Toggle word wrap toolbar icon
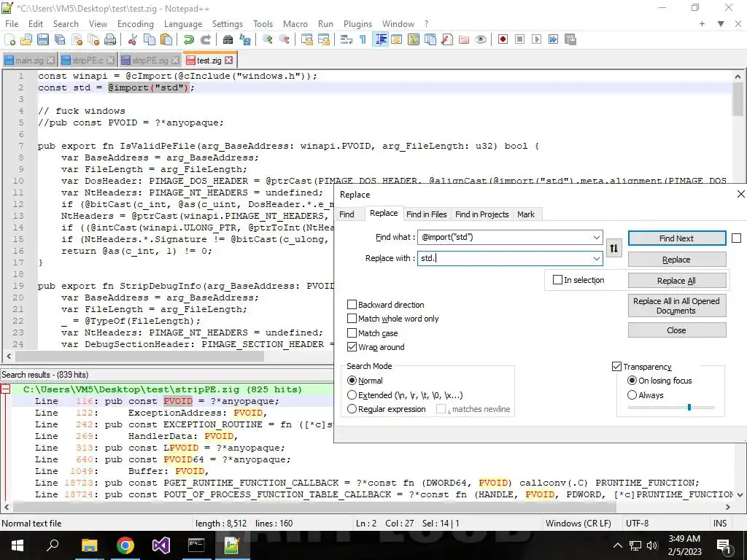 point(347,39)
